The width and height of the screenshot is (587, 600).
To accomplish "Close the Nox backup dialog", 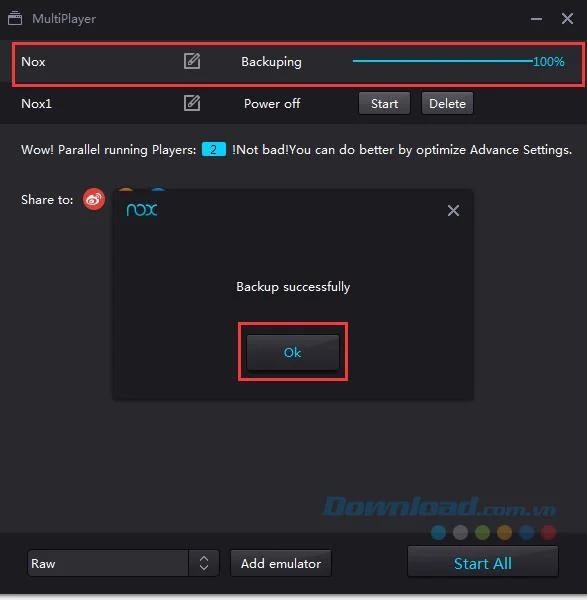I will (453, 210).
